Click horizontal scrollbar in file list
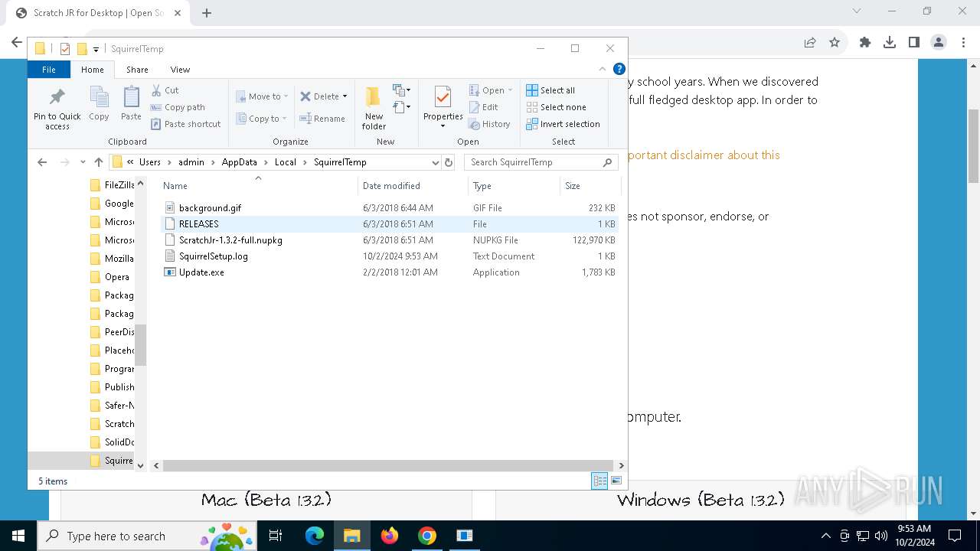Viewport: 980px width, 551px height. [x=388, y=465]
